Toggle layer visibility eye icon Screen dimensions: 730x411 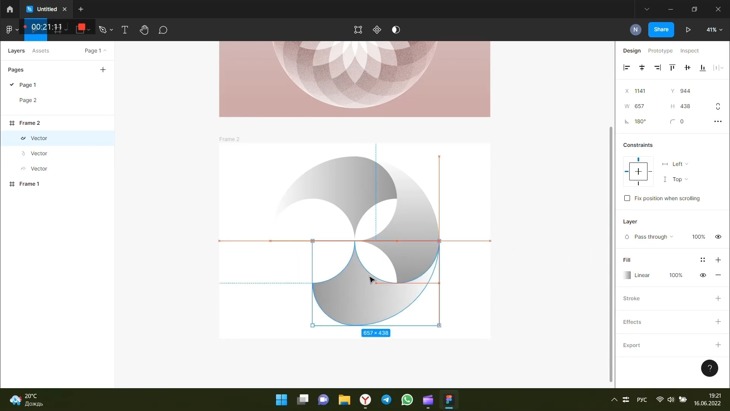click(718, 237)
